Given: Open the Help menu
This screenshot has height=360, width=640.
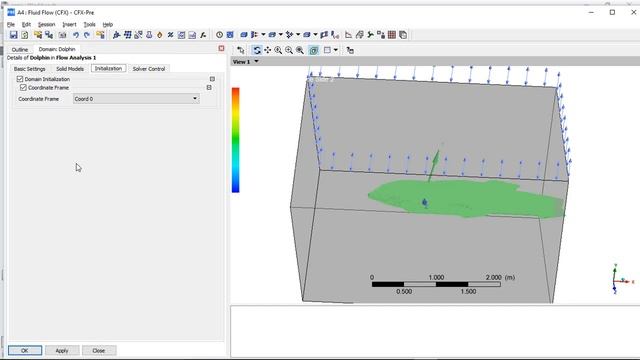Looking at the screenshot, I should 107,24.
